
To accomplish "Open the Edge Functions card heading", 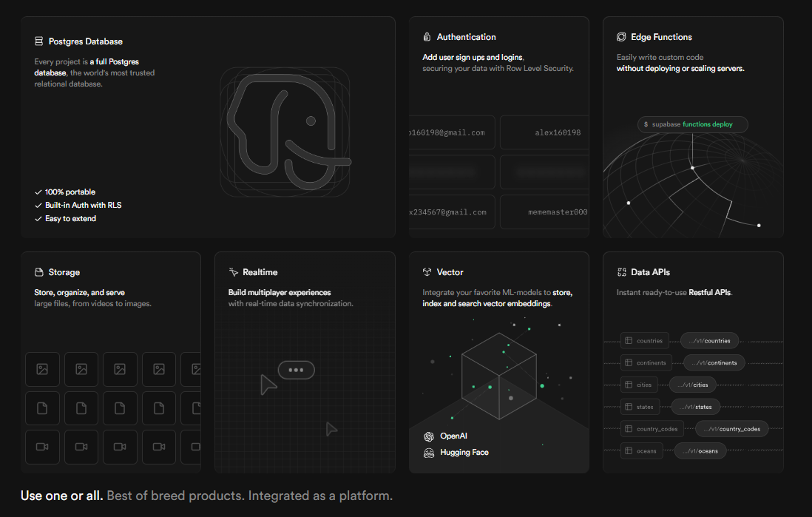I will click(x=661, y=37).
